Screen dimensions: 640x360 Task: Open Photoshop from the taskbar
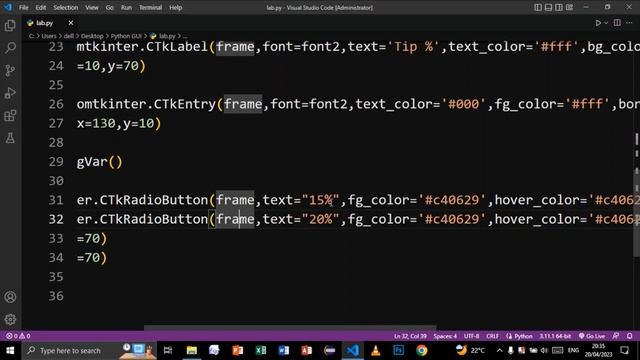tap(398, 350)
